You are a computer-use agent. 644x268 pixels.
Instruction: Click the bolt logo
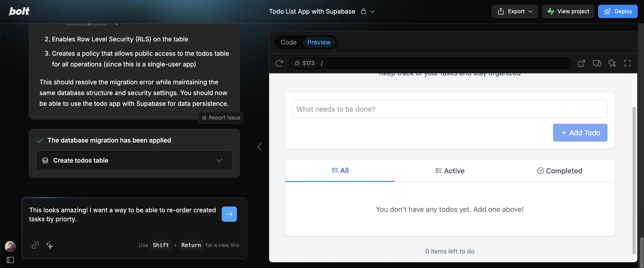click(x=19, y=11)
